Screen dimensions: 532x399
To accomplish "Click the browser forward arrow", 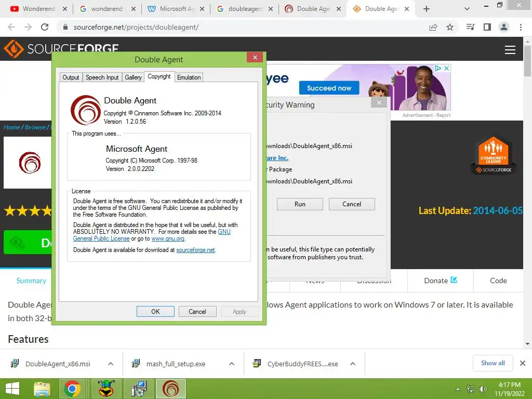I will tap(28, 27).
